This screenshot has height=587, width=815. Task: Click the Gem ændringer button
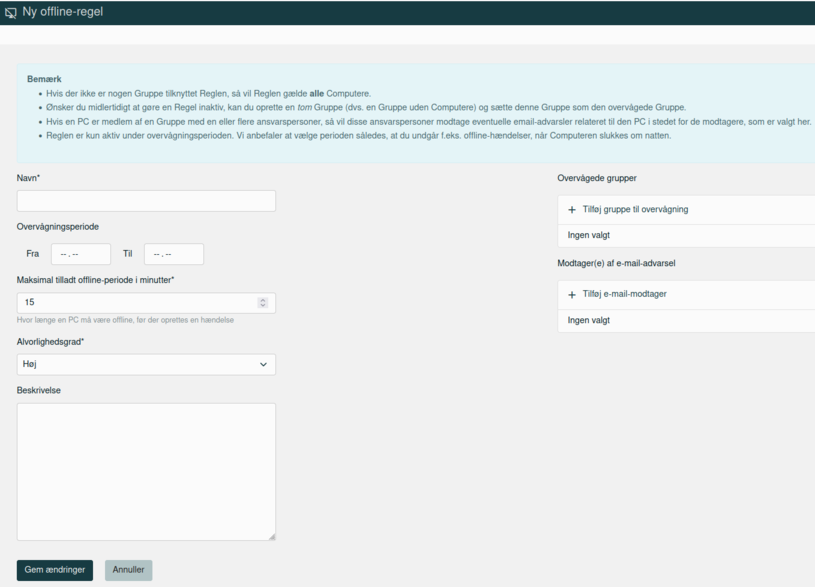click(55, 570)
